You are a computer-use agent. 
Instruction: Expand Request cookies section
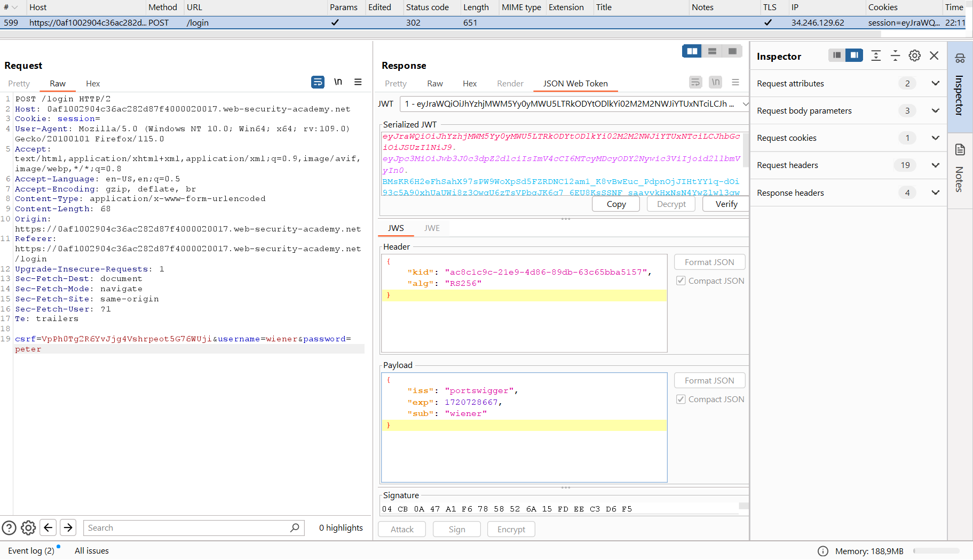[935, 138]
